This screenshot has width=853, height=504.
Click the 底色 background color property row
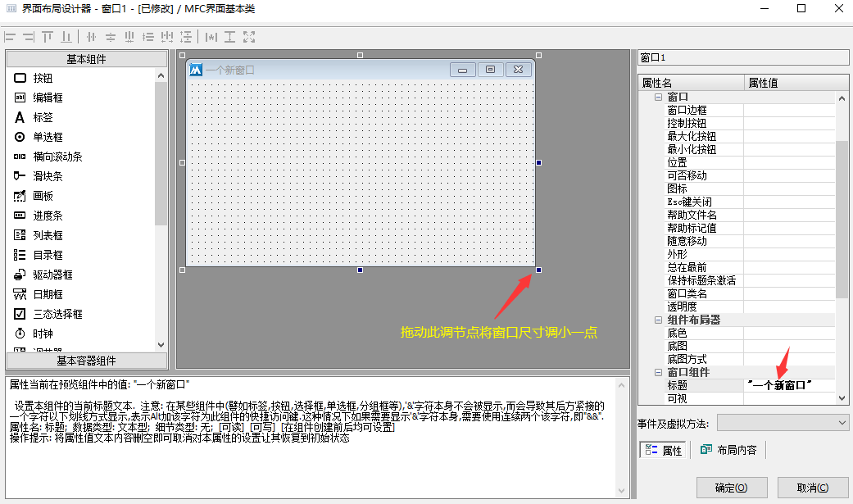[677, 333]
